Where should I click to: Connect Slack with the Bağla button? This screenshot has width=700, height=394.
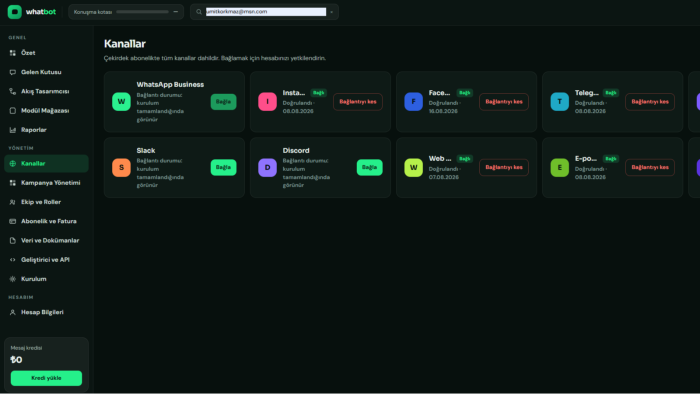(223, 167)
